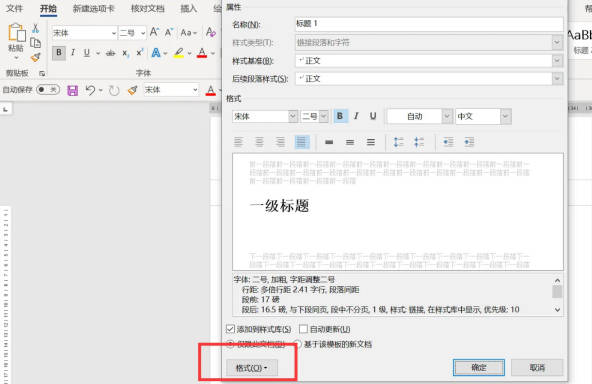This screenshot has height=384, width=592.
Task: Click the Cancel button
Action: point(537,367)
